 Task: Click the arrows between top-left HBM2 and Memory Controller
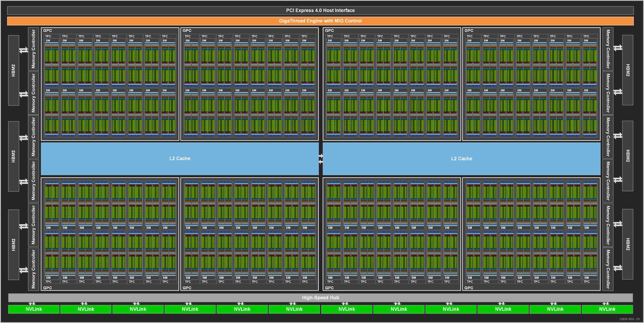(x=24, y=50)
